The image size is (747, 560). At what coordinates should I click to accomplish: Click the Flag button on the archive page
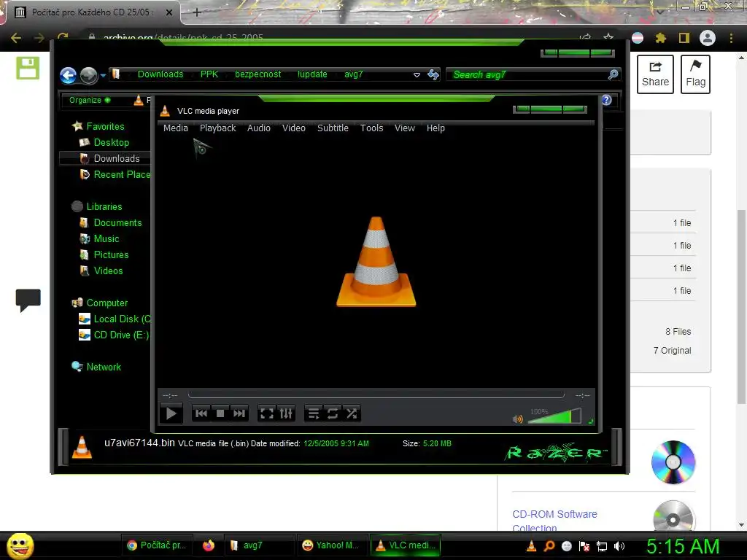(695, 74)
